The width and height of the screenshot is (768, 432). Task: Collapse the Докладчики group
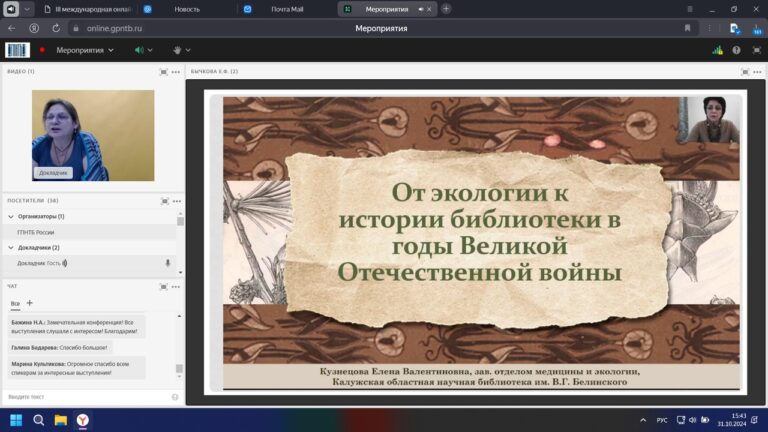tap(11, 247)
